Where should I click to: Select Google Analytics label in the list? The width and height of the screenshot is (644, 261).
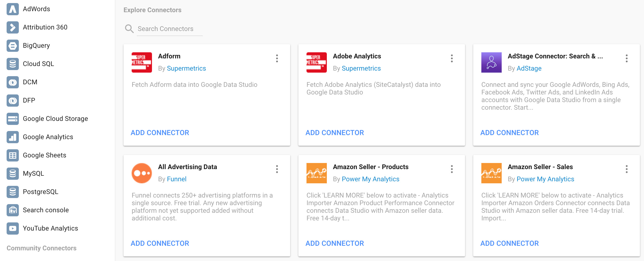point(48,137)
